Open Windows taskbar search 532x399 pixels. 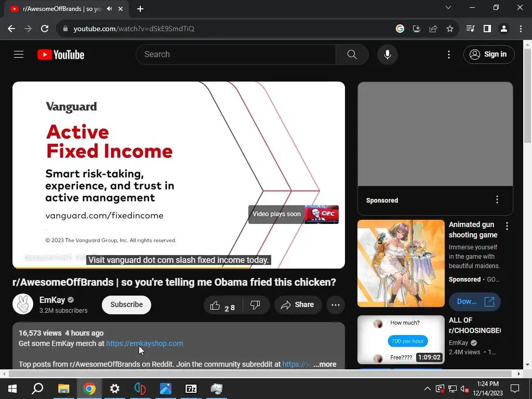click(37, 389)
